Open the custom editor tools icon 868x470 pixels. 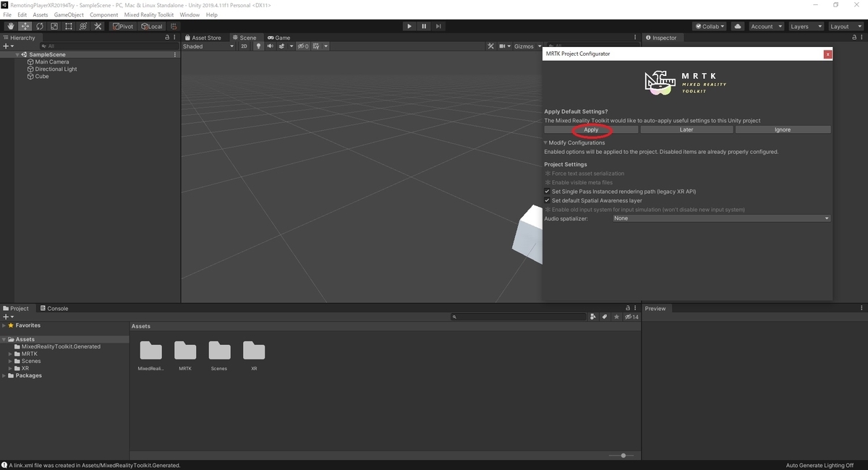[98, 27]
